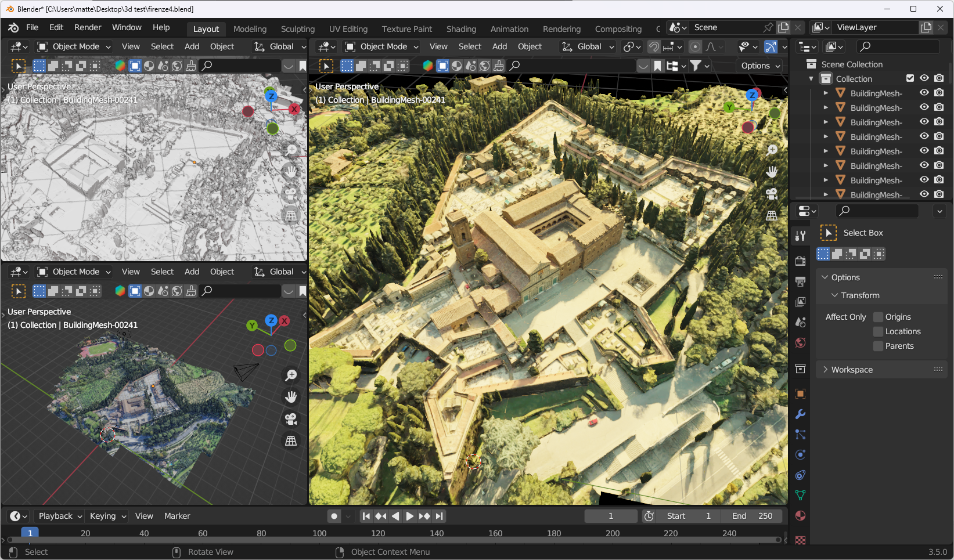Open the Render properties tab
Image resolution: width=954 pixels, height=560 pixels.
point(800,261)
